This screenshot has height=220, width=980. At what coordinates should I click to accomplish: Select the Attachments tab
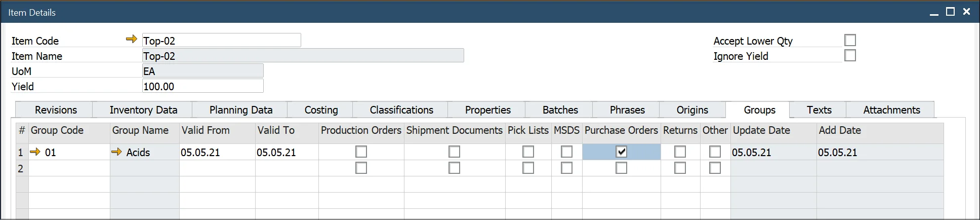tap(891, 110)
